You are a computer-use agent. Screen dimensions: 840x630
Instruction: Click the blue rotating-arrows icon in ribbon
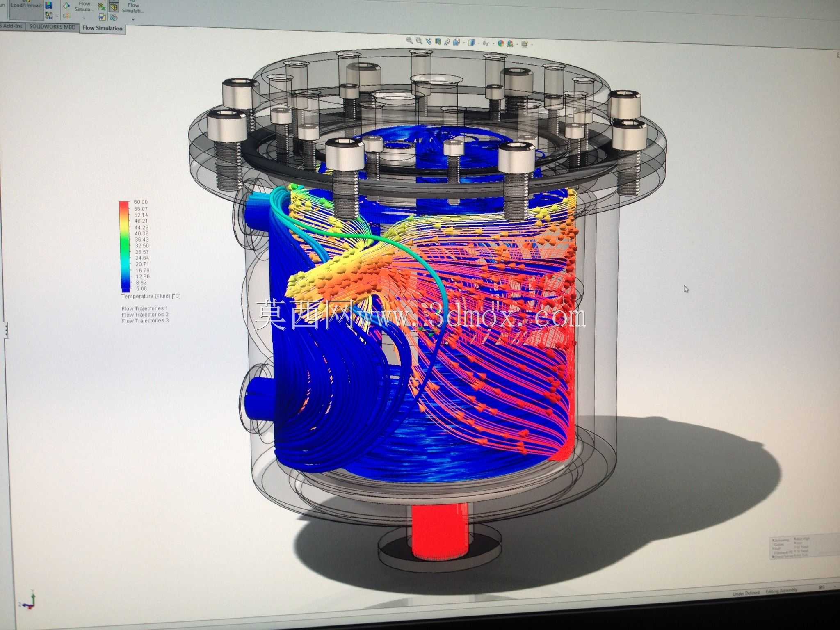point(114,17)
